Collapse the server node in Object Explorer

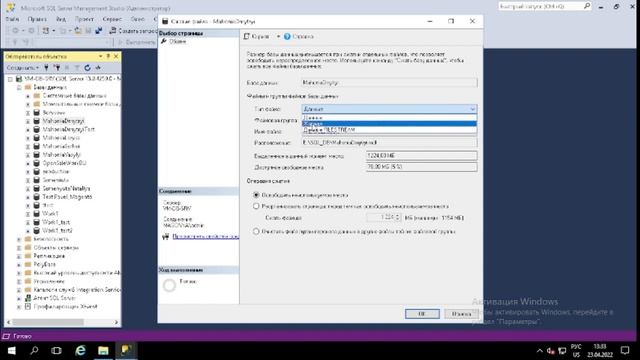coord(10,79)
